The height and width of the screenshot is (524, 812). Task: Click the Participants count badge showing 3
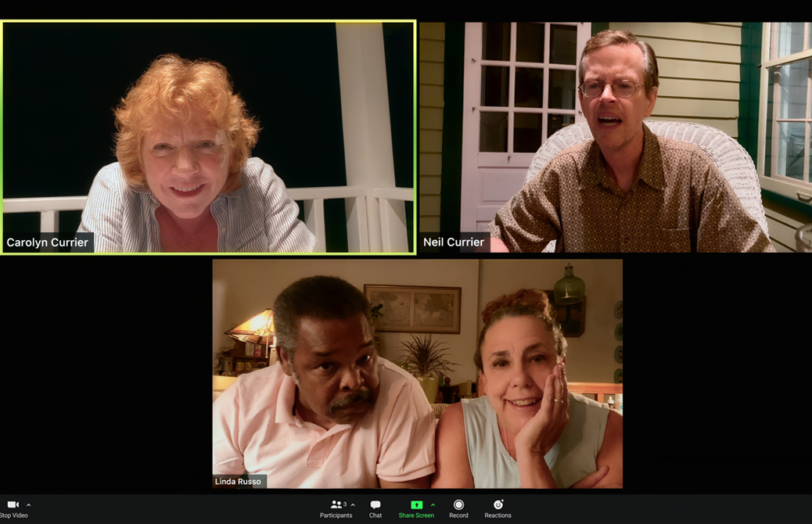345,504
